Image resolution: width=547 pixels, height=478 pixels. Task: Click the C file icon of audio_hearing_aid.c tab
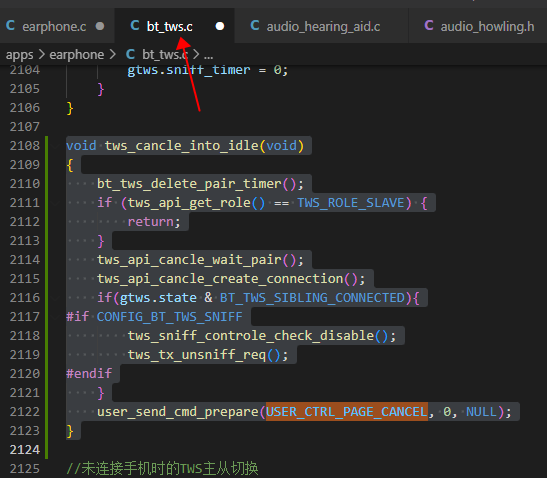tap(255, 26)
